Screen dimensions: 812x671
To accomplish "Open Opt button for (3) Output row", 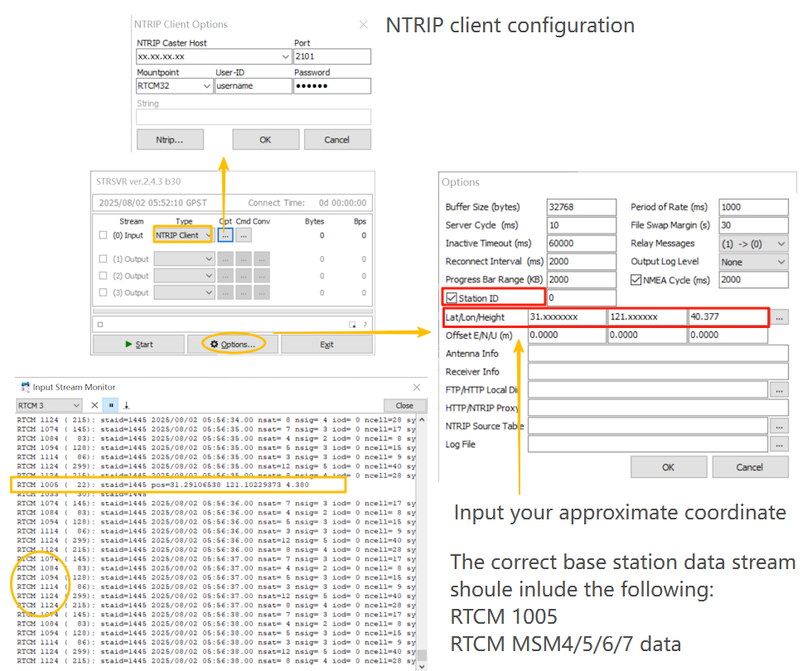I will point(225,293).
